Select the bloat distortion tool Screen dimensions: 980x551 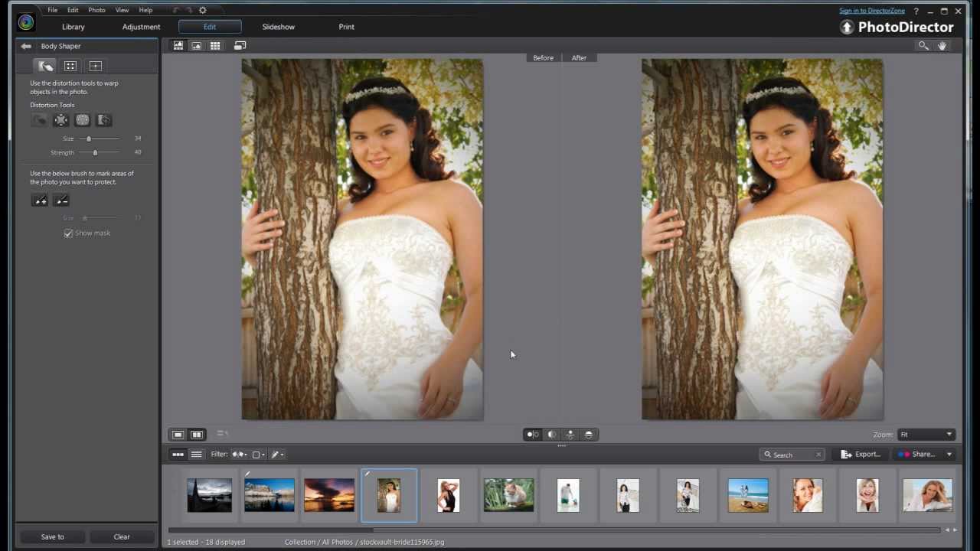coord(82,120)
